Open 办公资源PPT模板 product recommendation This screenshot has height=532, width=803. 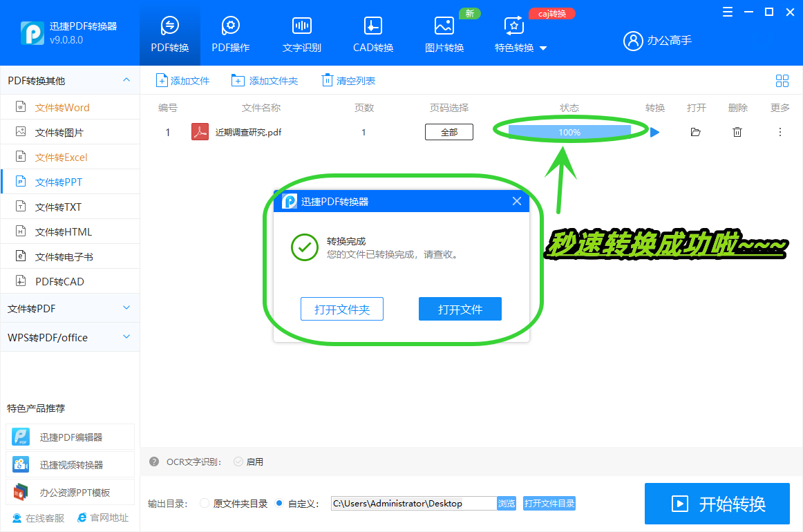click(x=70, y=492)
